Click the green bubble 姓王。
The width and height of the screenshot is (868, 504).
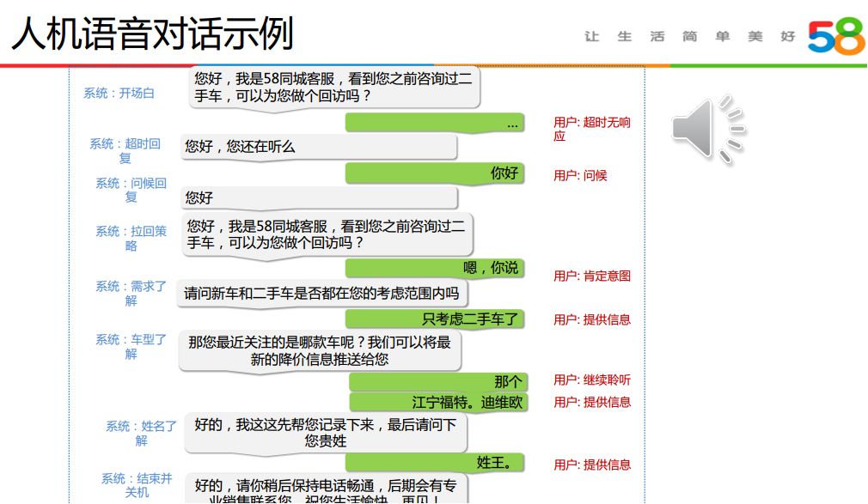point(435,463)
